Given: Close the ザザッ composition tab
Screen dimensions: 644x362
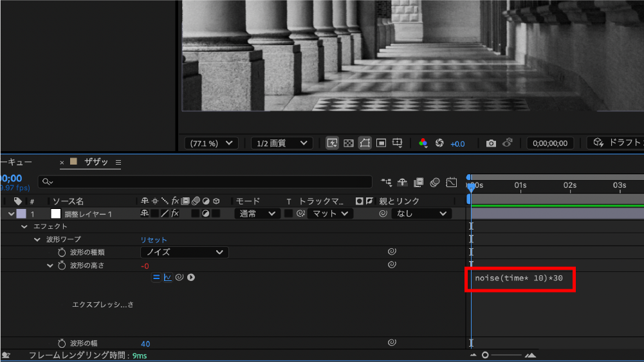Looking at the screenshot, I should [x=62, y=163].
